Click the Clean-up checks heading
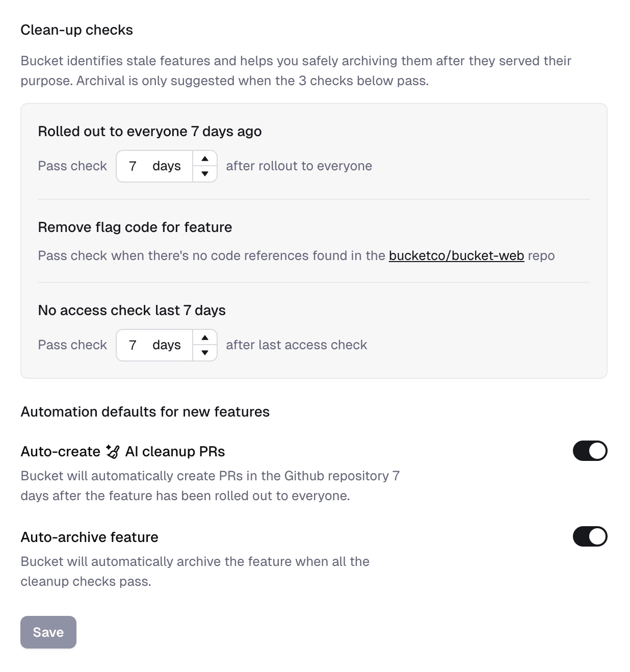Screen dimensions: 630x672 [x=76, y=30]
